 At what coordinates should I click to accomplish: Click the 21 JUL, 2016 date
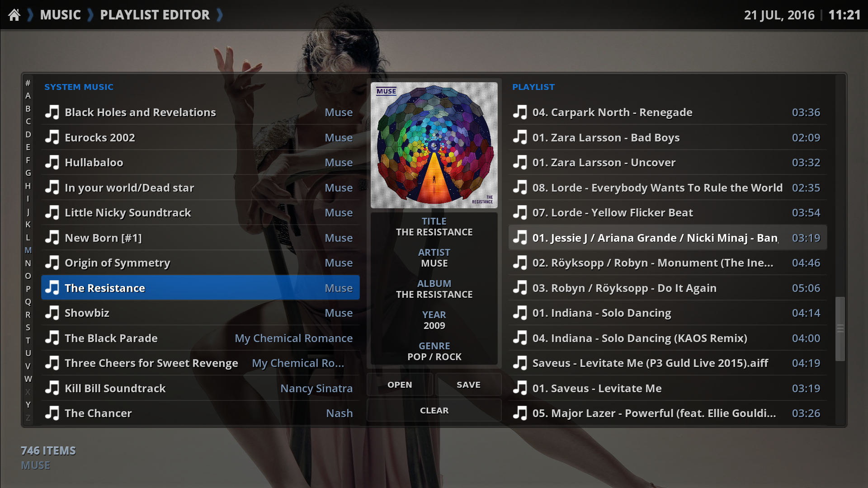tap(779, 15)
